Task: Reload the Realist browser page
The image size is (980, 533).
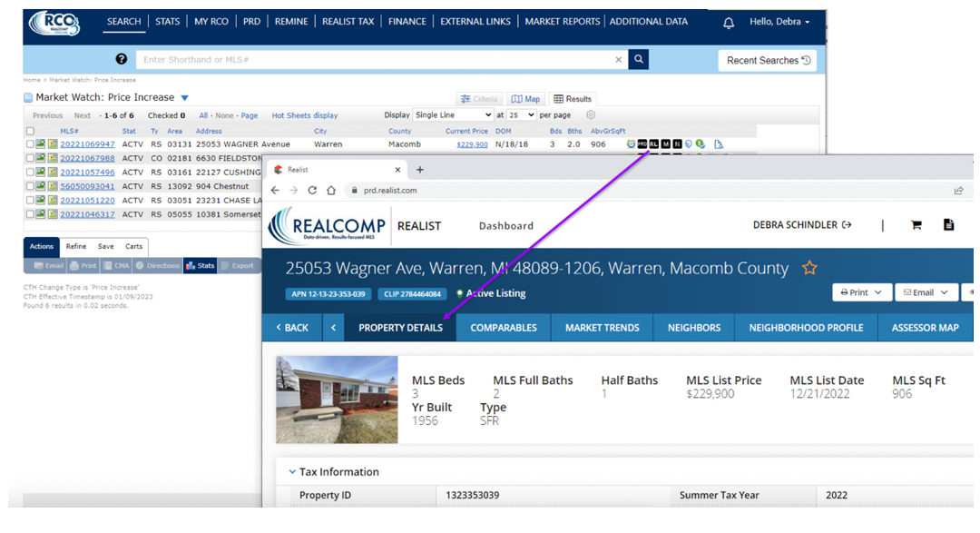Action: tap(312, 190)
